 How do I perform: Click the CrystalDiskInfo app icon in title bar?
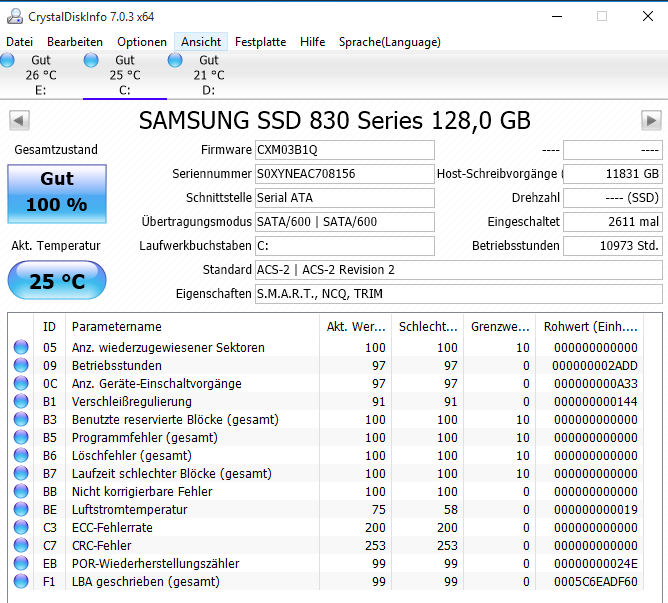point(15,16)
